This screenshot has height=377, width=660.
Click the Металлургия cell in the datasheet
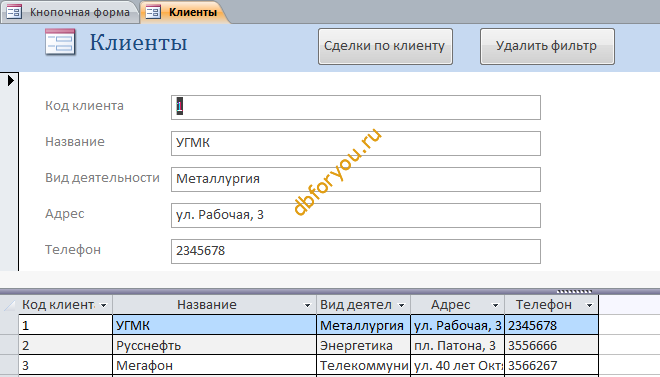pyautogui.click(x=363, y=325)
